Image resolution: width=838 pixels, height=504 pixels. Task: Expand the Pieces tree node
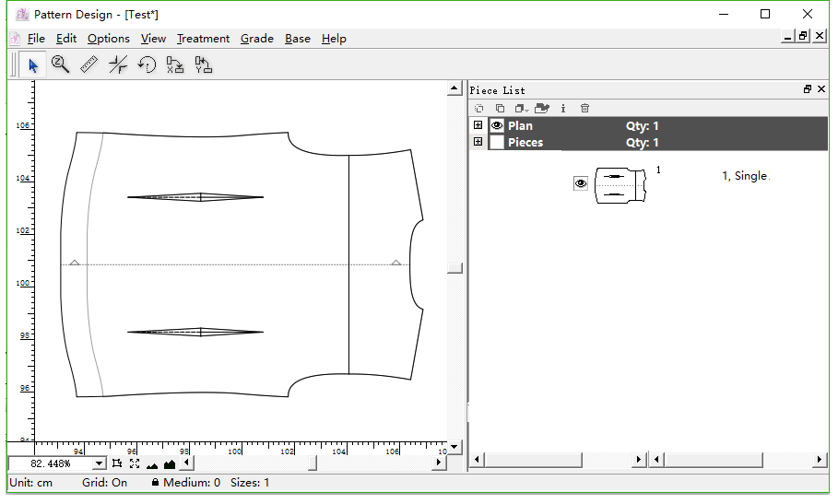click(x=478, y=143)
